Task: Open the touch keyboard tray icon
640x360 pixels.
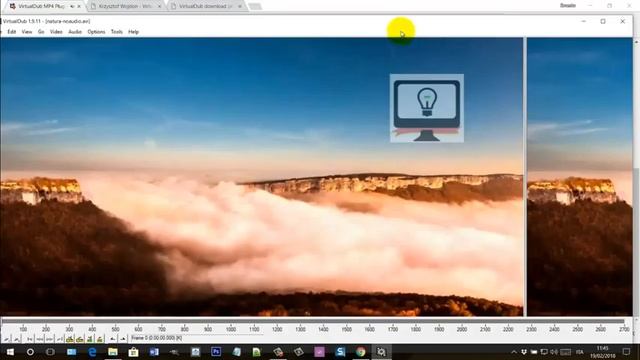Action: [x=565, y=352]
